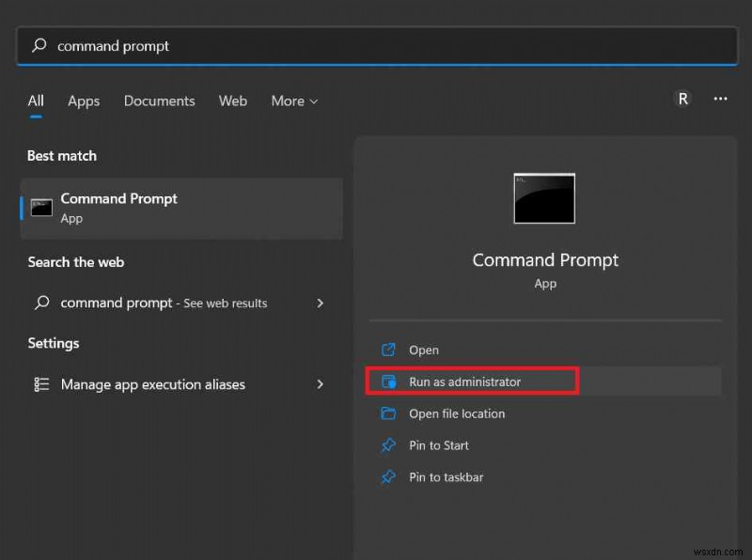Viewport: 752px width, 560px height.
Task: Click the Open arrow icon
Action: click(x=389, y=350)
